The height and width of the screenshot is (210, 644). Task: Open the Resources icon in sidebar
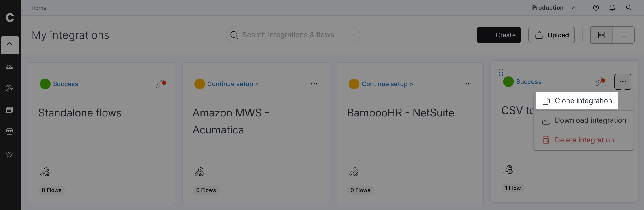tap(9, 110)
